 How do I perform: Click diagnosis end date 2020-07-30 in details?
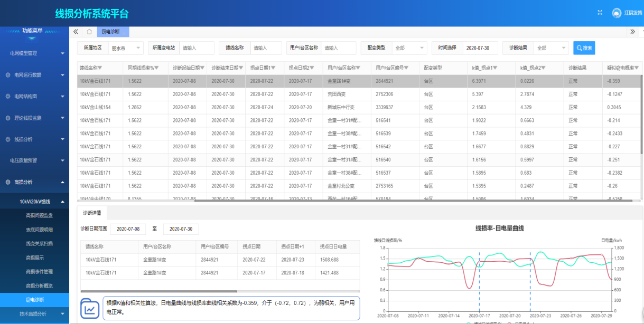[181, 229]
